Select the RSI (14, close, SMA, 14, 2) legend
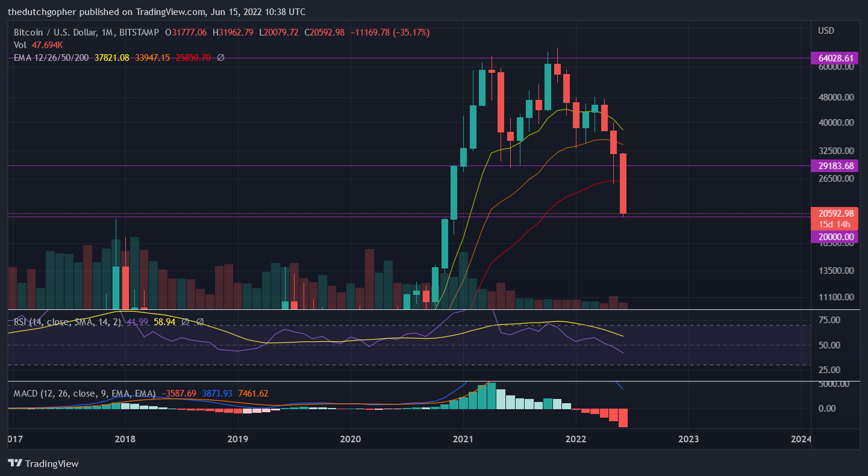Viewport: 868px width, 476px height. (x=67, y=323)
